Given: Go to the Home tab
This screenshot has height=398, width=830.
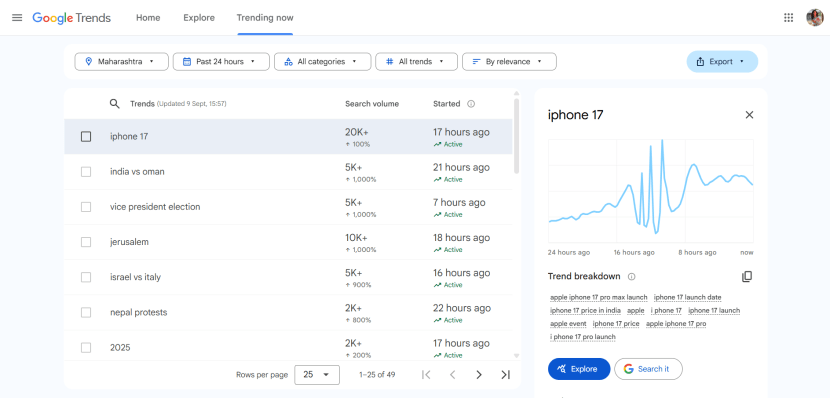Looking at the screenshot, I should pos(148,17).
